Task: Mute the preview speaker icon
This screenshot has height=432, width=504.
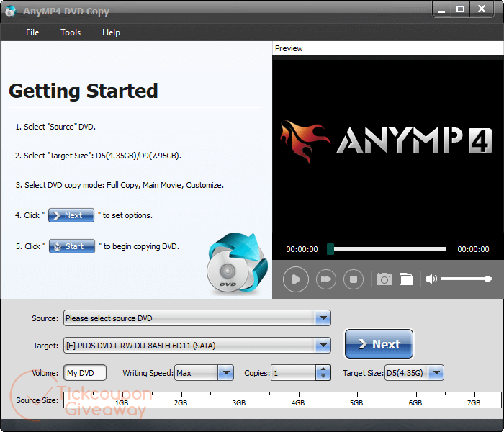Action: [x=431, y=279]
